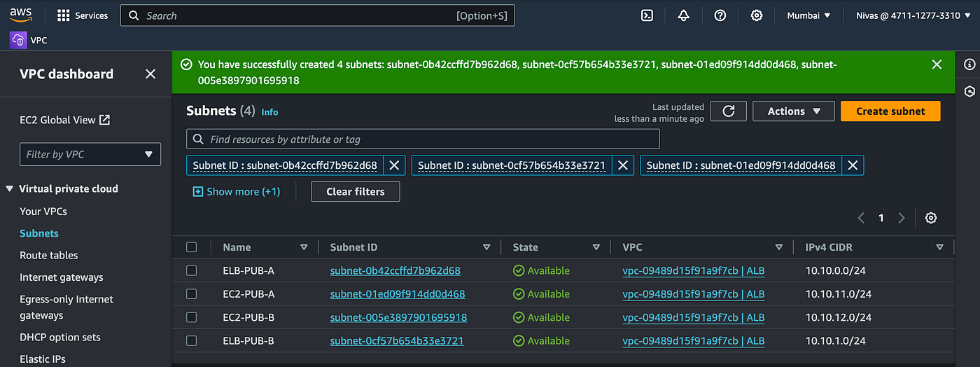Open the help question mark icon
Viewport: 980px width, 367px height.
[720, 15]
